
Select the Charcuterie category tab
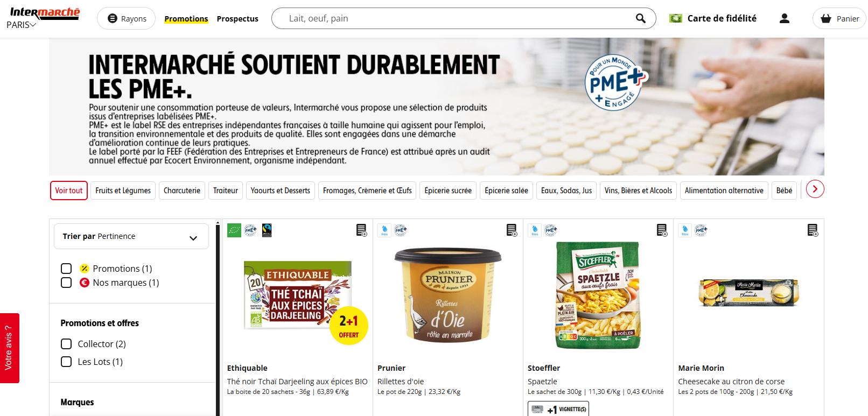pyautogui.click(x=182, y=191)
